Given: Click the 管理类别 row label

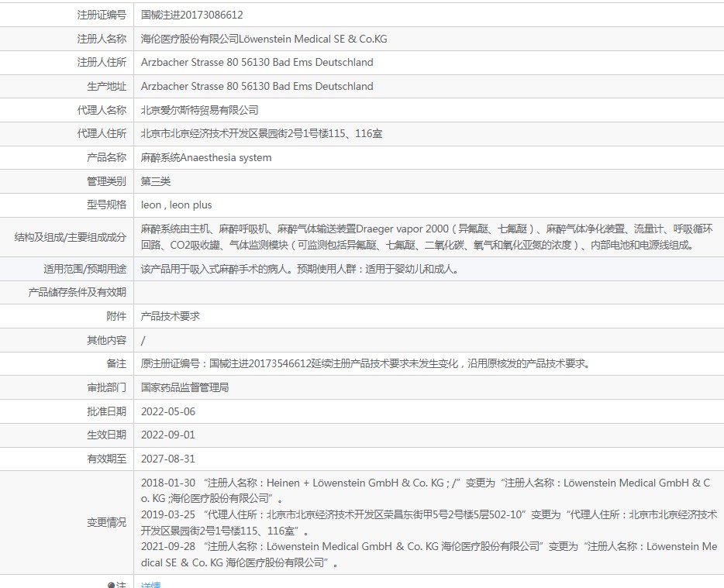Looking at the screenshot, I should [x=107, y=181].
